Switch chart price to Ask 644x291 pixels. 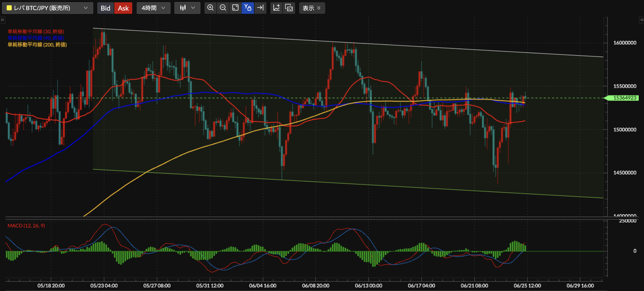click(x=123, y=8)
